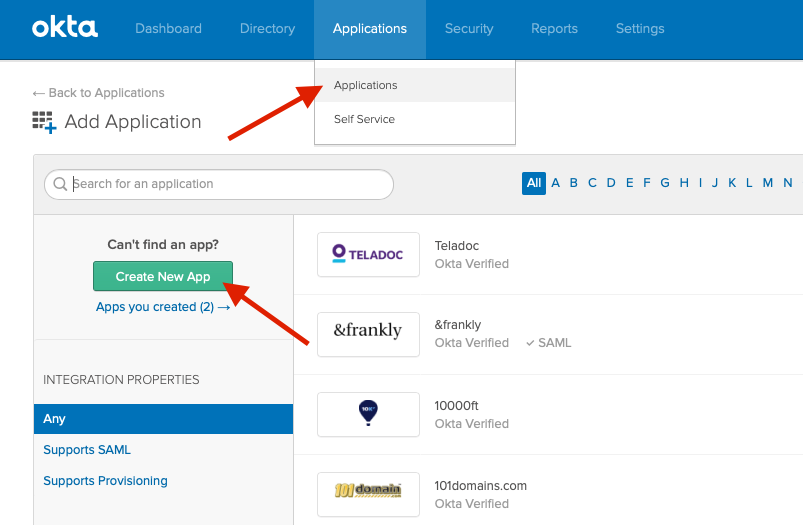Filter apps by letter H

pyautogui.click(x=684, y=183)
